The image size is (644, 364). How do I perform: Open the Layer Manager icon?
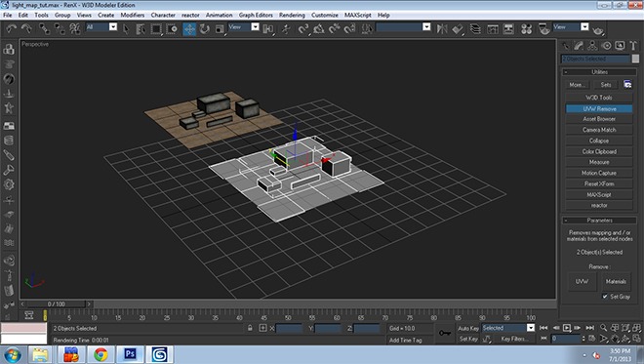pyautogui.click(x=475, y=28)
